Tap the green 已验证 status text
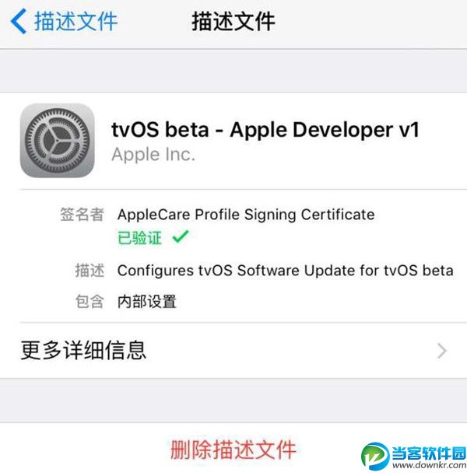 click(x=139, y=238)
